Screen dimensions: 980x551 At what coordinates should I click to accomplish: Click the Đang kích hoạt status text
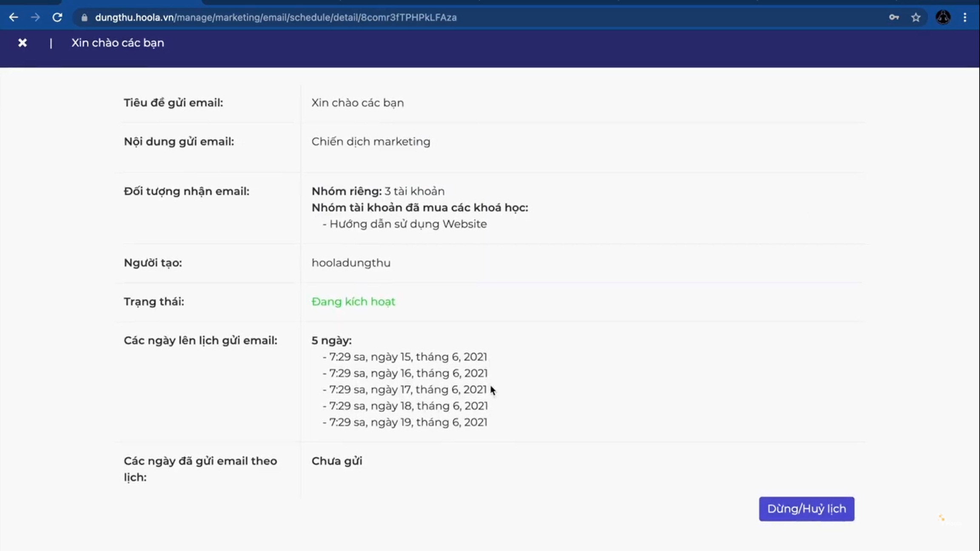point(353,302)
